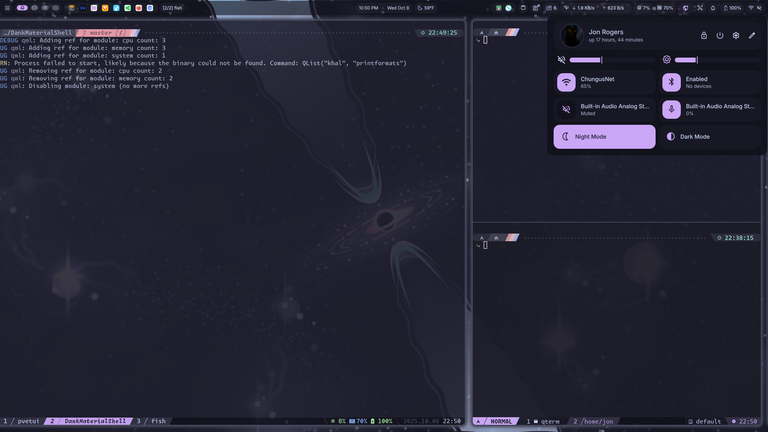Click Jon Rogers profile avatar
The width and height of the screenshot is (768, 432).
(572, 35)
